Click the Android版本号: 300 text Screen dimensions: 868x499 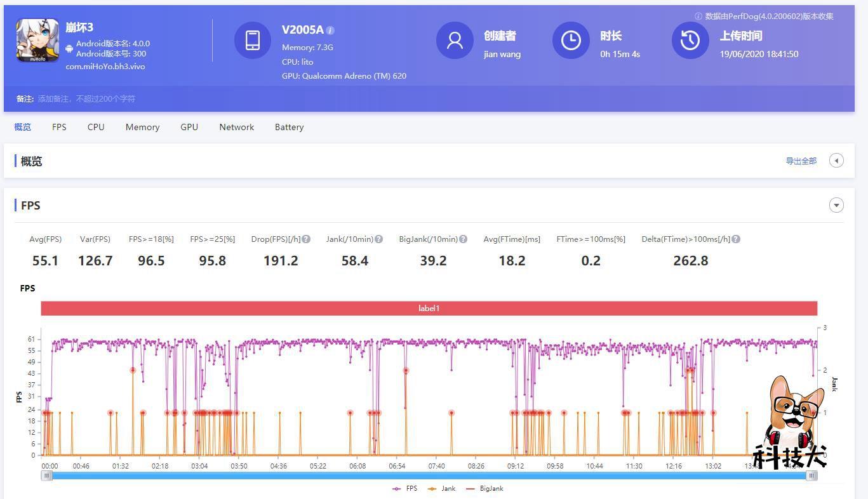[x=111, y=53]
